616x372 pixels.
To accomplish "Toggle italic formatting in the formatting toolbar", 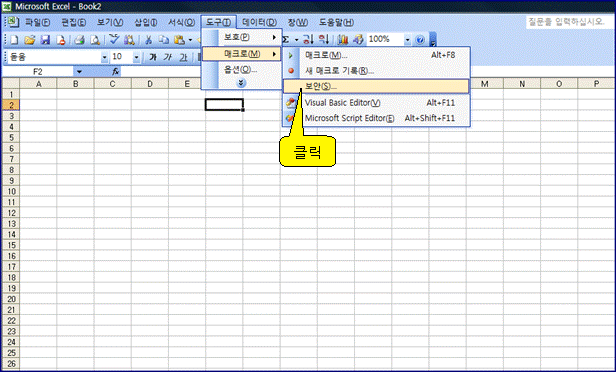I will (x=168, y=57).
